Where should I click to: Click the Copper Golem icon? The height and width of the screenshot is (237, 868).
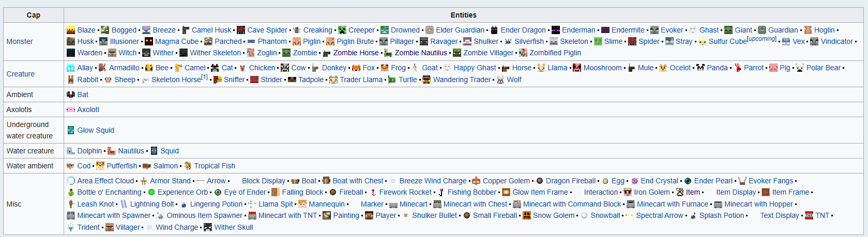tap(476, 181)
